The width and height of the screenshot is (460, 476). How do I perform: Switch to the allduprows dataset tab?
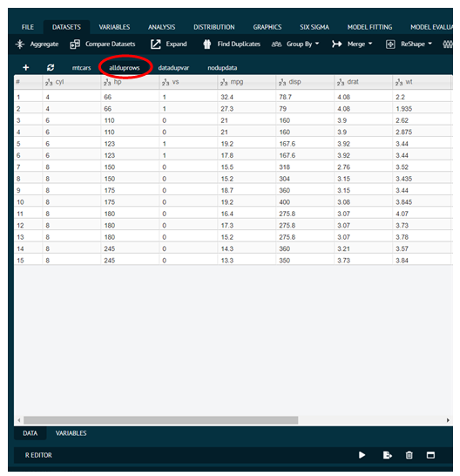125,68
